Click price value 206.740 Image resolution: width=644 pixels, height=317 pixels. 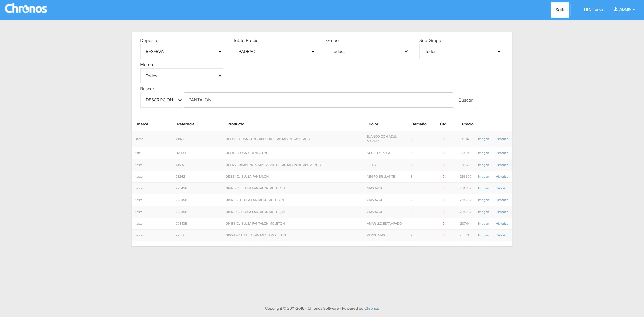466,235
